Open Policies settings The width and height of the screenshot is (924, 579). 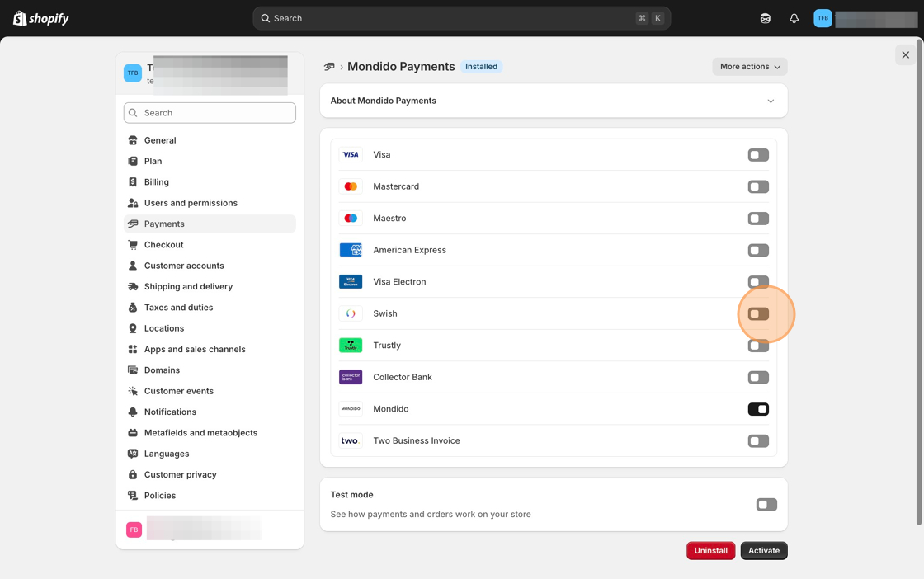click(x=210, y=496)
